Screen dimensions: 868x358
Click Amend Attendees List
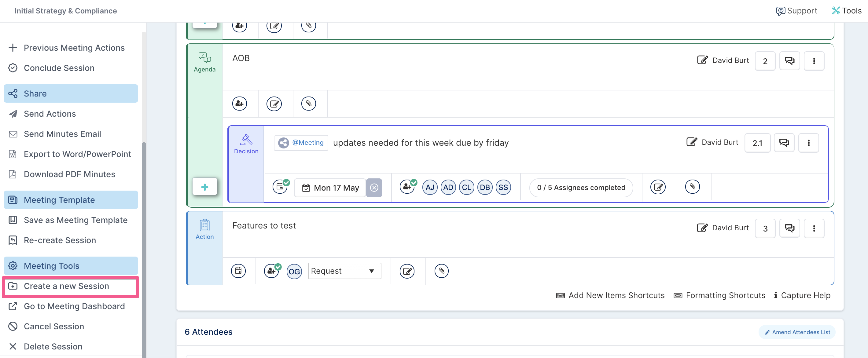(x=797, y=332)
